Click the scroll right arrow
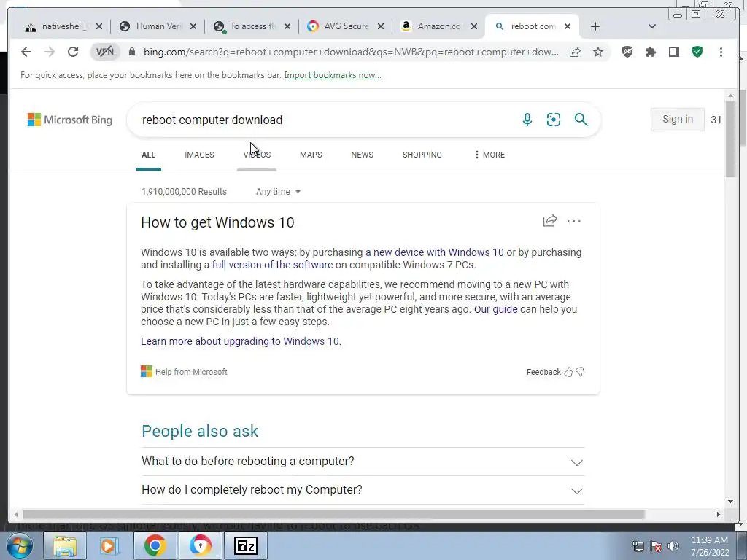747x560 pixels. tap(719, 514)
